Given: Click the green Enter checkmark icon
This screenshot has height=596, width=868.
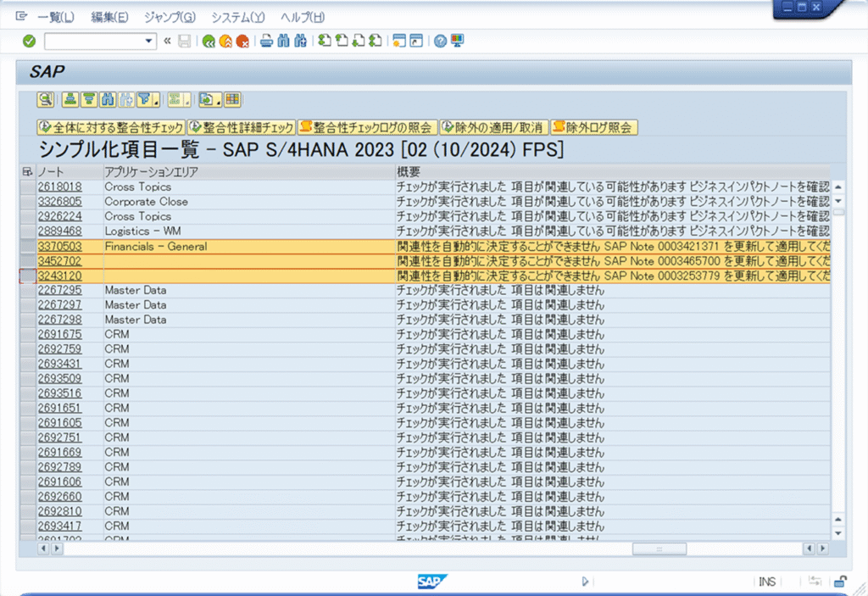Looking at the screenshot, I should 30,41.
